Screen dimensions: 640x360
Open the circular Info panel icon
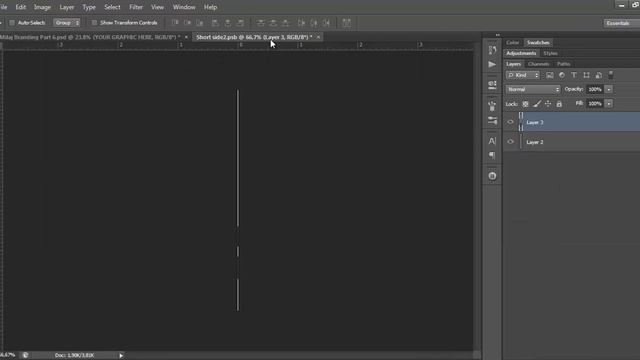coord(492,176)
